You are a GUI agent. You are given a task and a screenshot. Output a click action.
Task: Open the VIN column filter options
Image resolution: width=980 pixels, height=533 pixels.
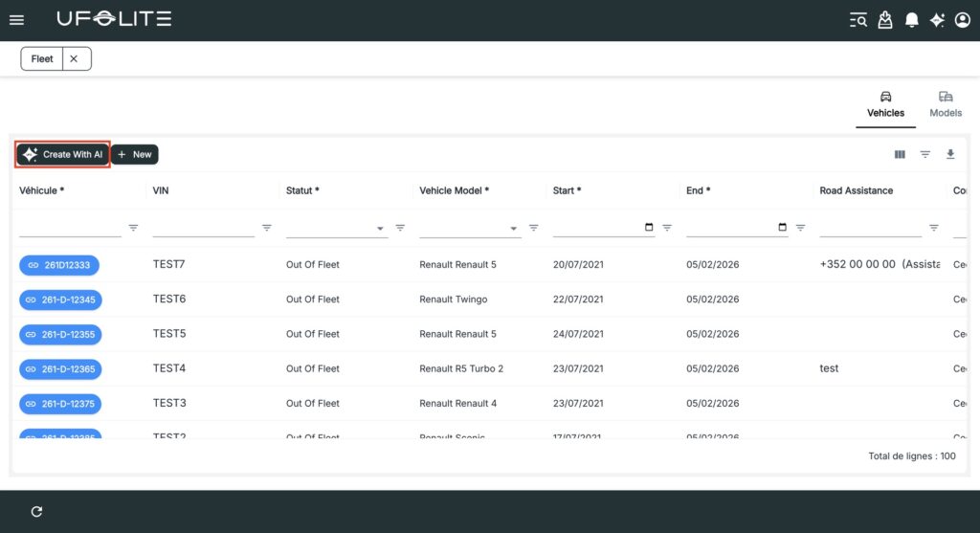click(267, 228)
